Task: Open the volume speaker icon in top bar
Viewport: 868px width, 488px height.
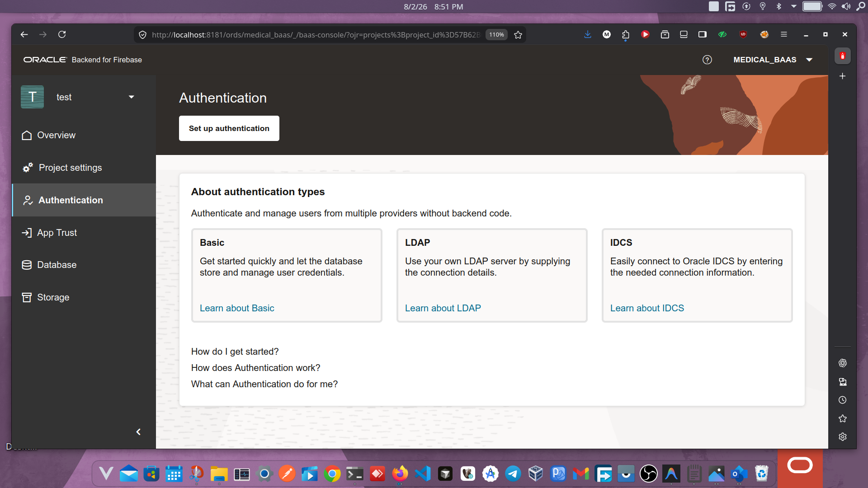Action: [x=846, y=6]
